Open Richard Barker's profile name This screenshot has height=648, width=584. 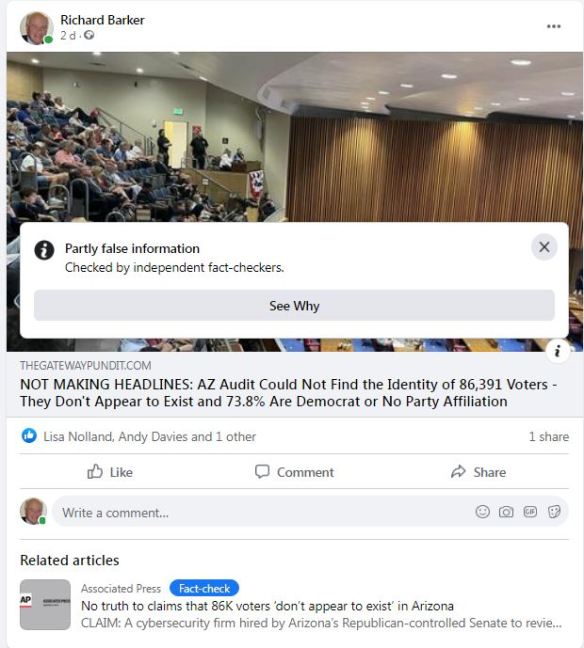[x=102, y=20]
